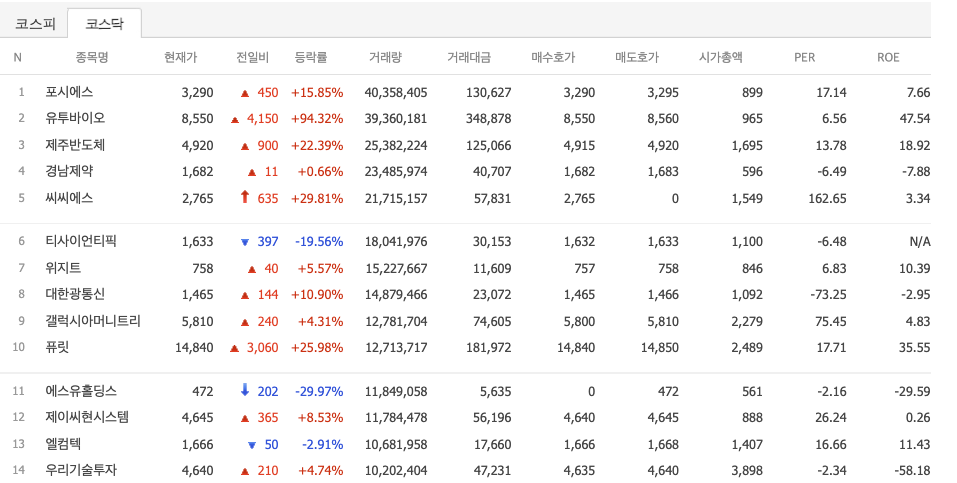
Task: Open stock 티사이언티픽
Action: point(81,241)
